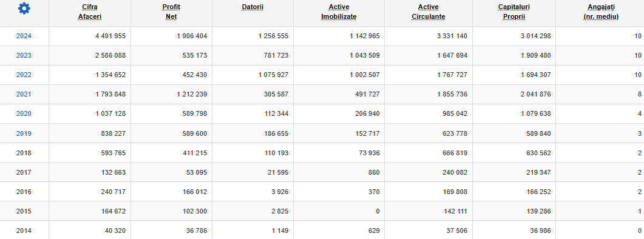Click the turnover value 240 717
This screenshot has width=644, height=239.
pos(114,192)
